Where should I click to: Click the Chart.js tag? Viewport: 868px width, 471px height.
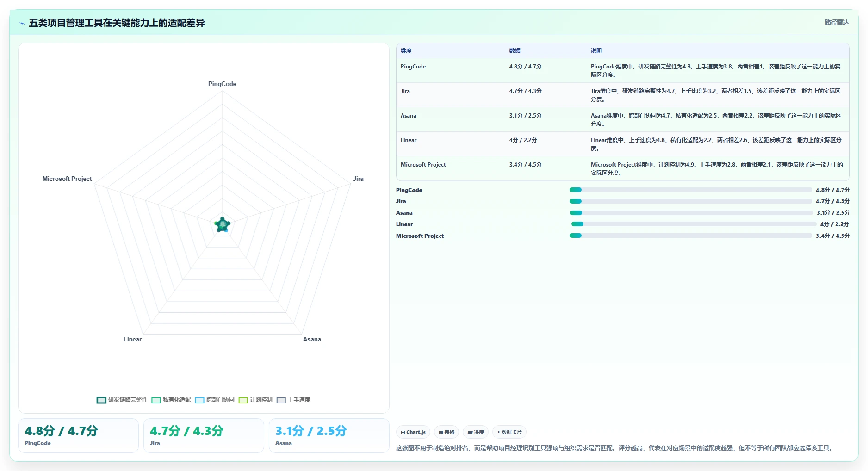pyautogui.click(x=413, y=432)
